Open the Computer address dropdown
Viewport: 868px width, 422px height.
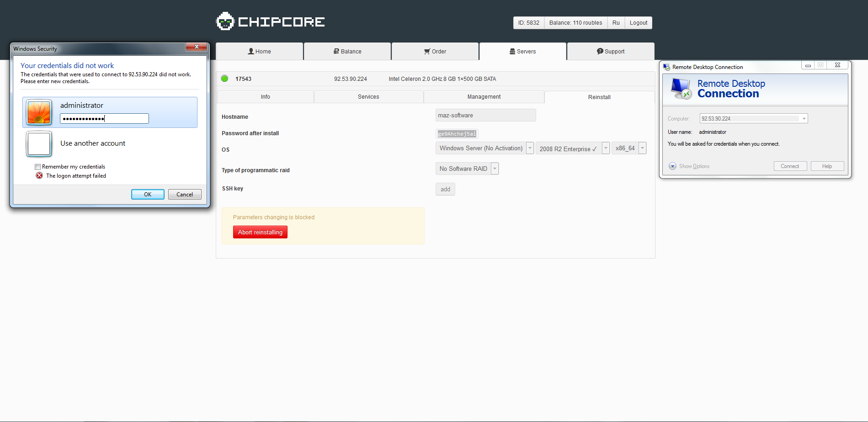point(804,119)
